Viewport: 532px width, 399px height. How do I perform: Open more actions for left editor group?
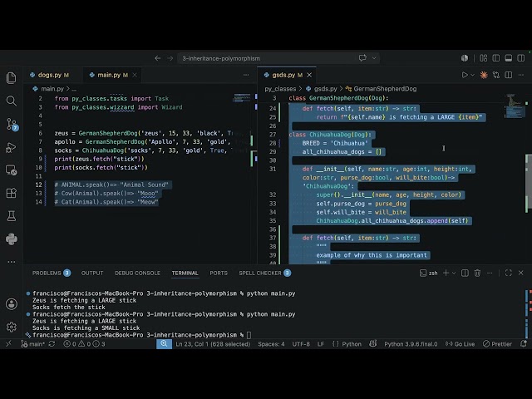click(x=246, y=75)
